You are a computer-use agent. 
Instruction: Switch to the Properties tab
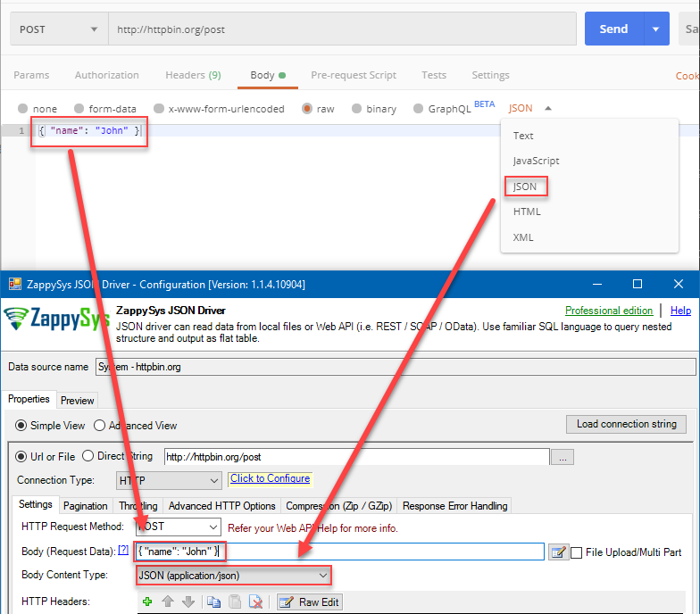29,399
